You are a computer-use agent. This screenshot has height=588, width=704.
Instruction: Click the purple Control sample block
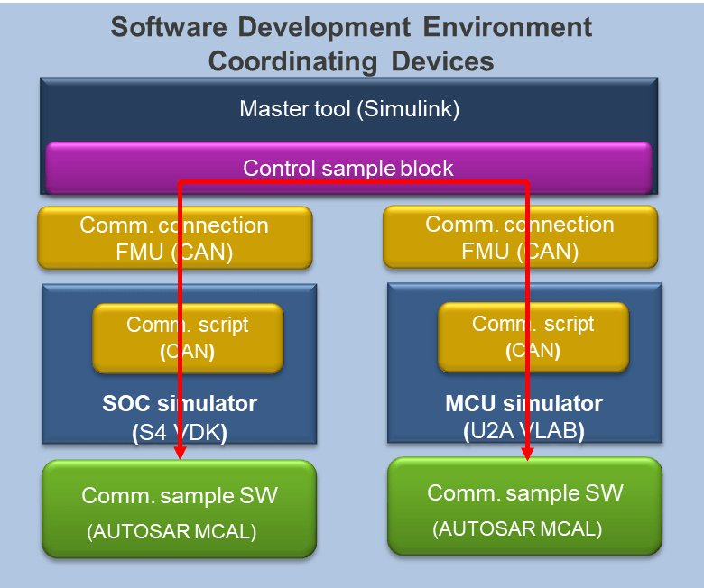pyautogui.click(x=348, y=168)
